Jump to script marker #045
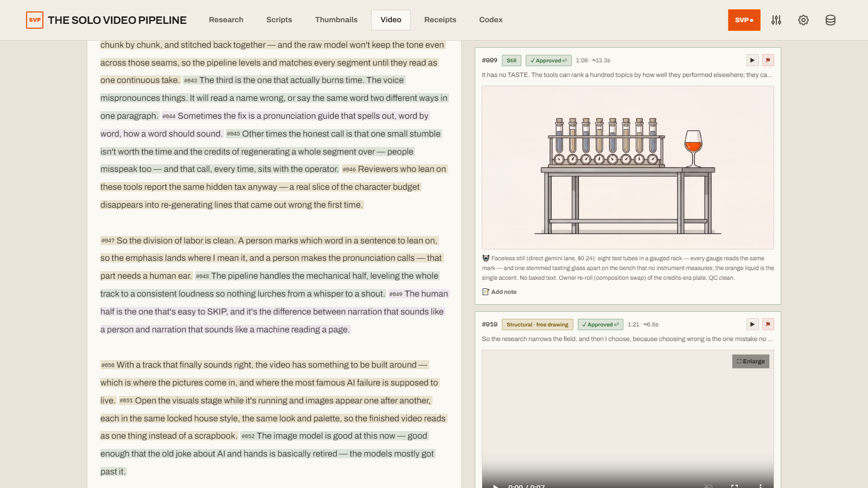This screenshot has width=868, height=488. [233, 134]
